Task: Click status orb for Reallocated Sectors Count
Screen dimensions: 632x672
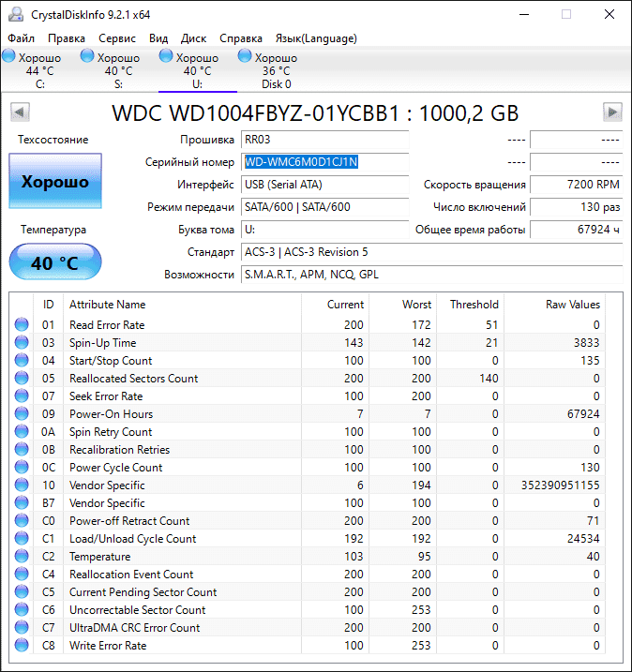Action: click(x=22, y=379)
